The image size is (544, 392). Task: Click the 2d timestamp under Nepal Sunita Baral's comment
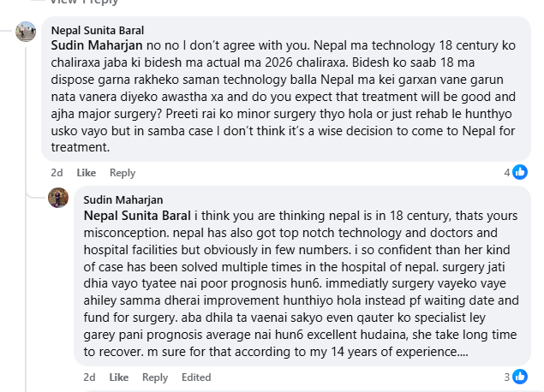[57, 173]
